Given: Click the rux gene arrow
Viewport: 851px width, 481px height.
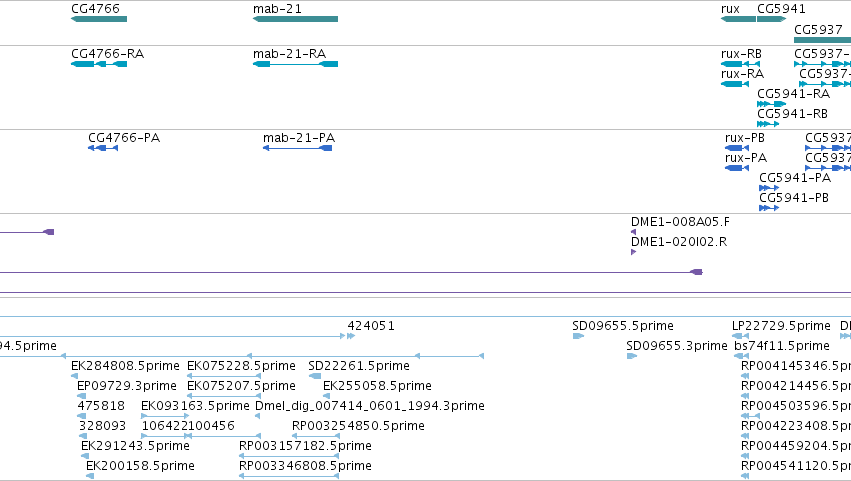Looking at the screenshot, I should click(x=738, y=19).
